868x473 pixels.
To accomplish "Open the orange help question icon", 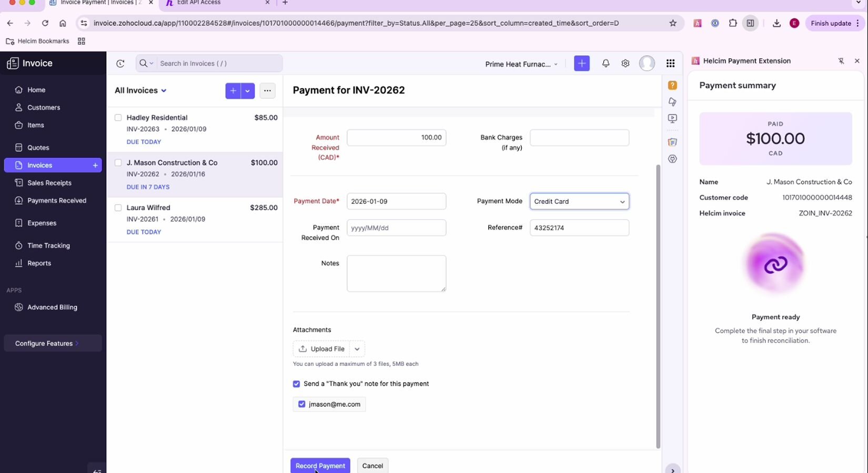I will [x=672, y=85].
